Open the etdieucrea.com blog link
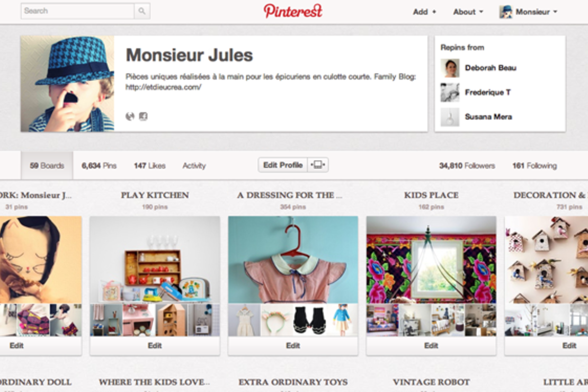Screen dimensions: 588x392 pos(164,87)
